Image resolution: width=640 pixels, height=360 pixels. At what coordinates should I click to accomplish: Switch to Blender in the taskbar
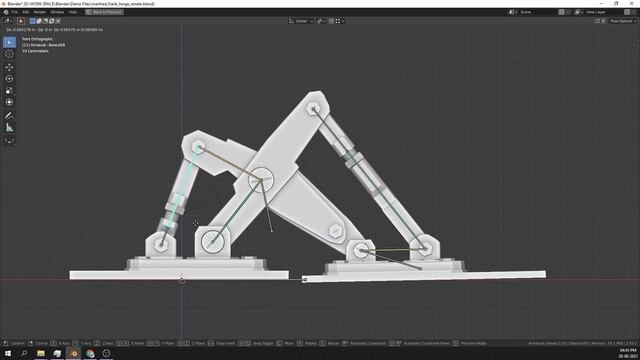74,353
